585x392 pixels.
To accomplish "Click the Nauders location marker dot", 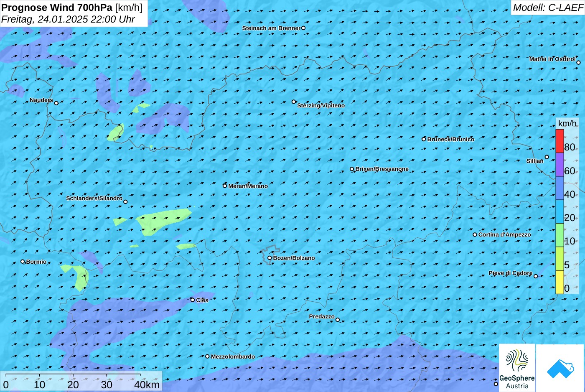I will (x=56, y=103).
